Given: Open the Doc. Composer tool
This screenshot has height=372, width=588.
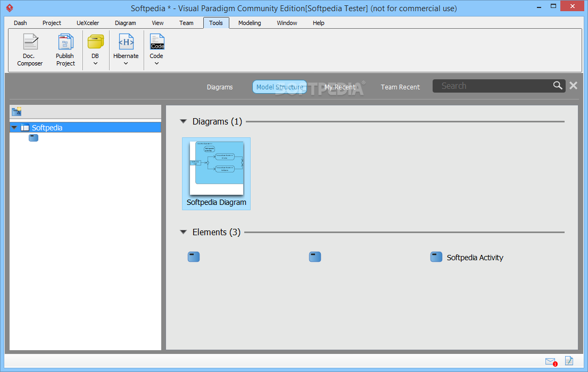Looking at the screenshot, I should [x=30, y=50].
